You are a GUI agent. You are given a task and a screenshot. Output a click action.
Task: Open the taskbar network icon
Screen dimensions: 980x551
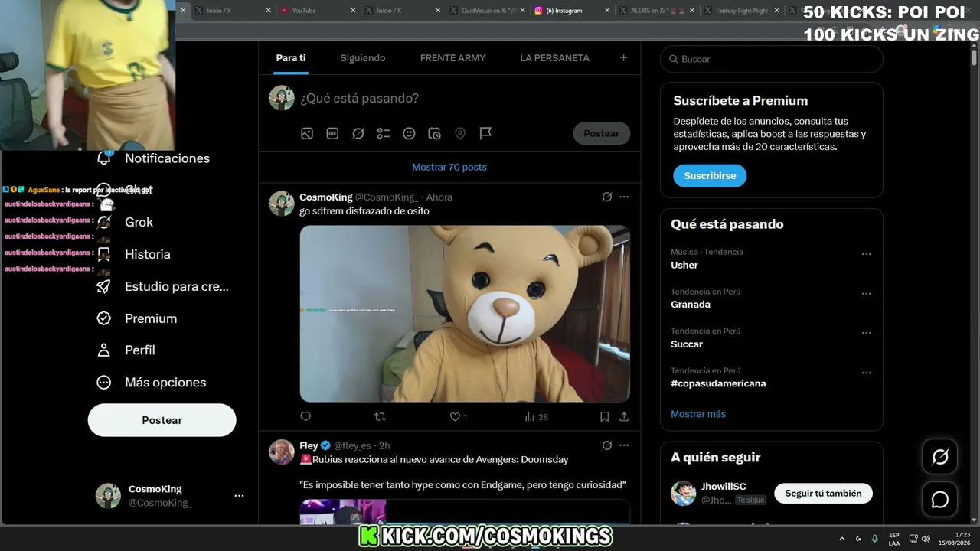tap(913, 539)
